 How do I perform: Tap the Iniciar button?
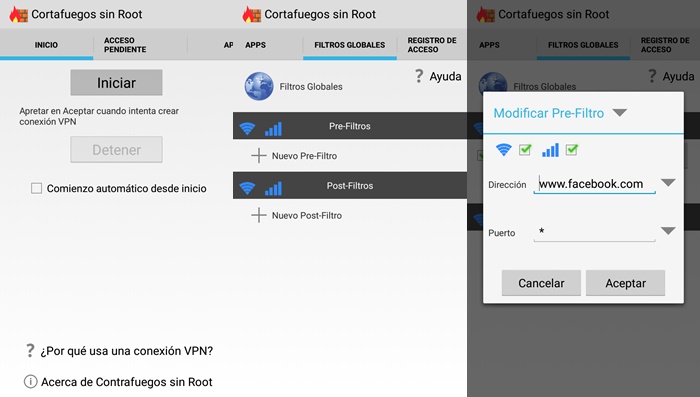tap(116, 83)
